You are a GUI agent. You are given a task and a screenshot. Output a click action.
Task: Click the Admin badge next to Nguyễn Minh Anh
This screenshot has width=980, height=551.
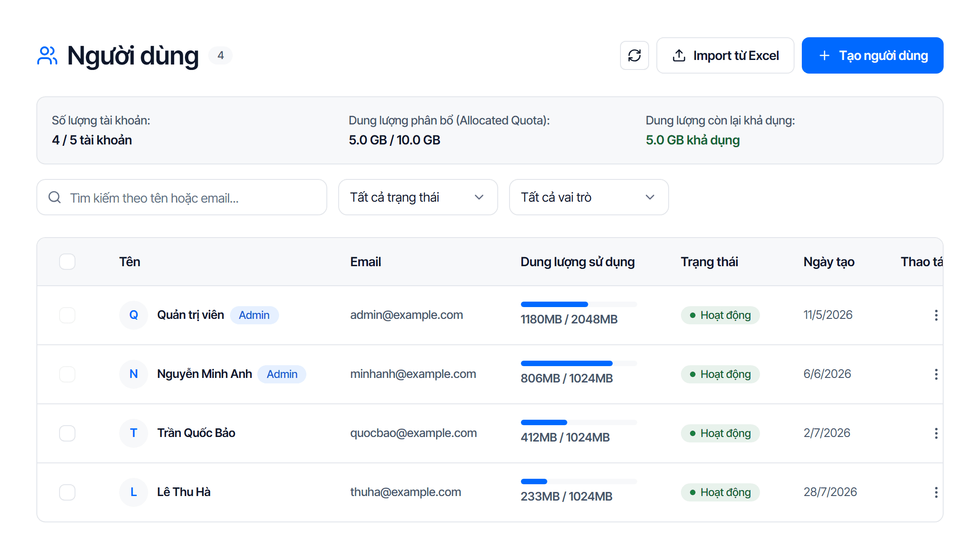click(282, 374)
